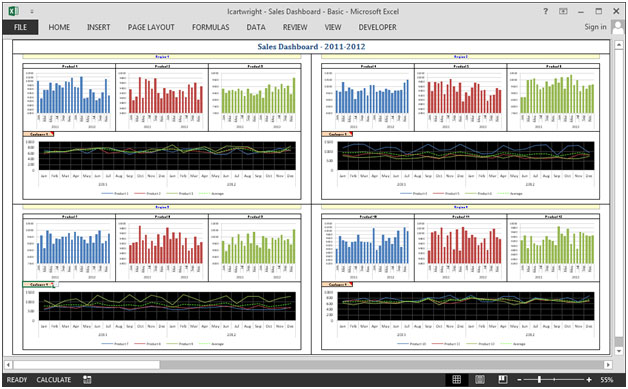Screen dimensions: 628x389
Task: Select line chart with Product 4-6 legend
Action: [x=461, y=168]
